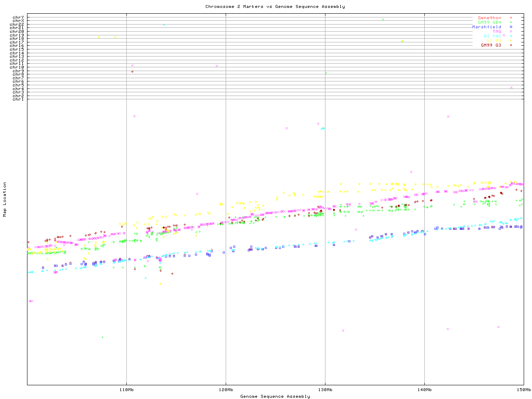Viewport: 532px width, 399px height.
Task: Click the 110Mb x-axis tick label
Action: [x=126, y=390]
